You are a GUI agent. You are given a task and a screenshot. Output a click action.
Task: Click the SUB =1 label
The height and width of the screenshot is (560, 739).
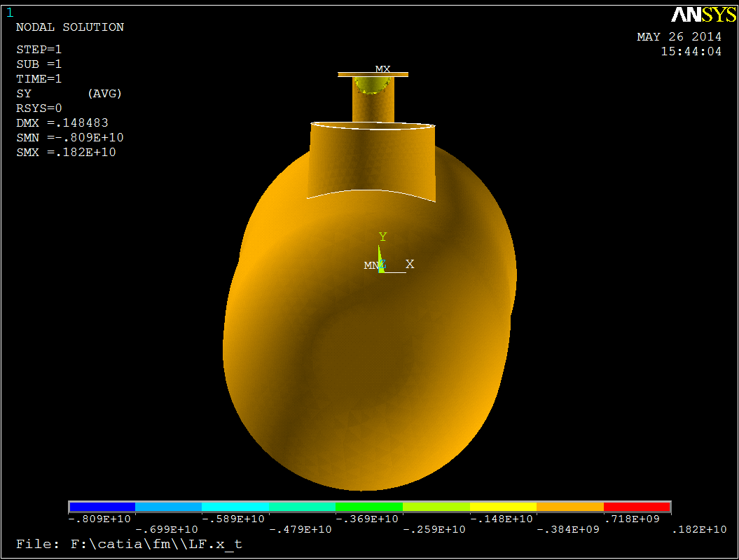click(x=39, y=64)
